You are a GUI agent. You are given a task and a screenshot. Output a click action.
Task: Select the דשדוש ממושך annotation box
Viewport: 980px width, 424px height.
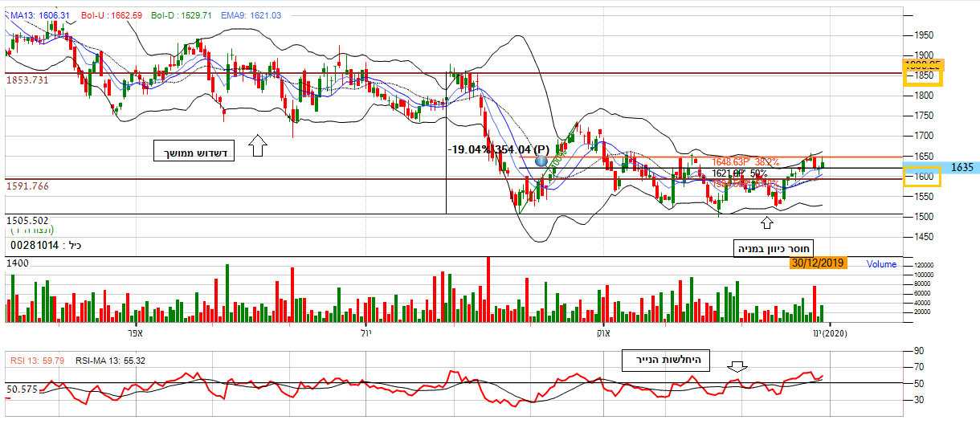click(x=194, y=150)
